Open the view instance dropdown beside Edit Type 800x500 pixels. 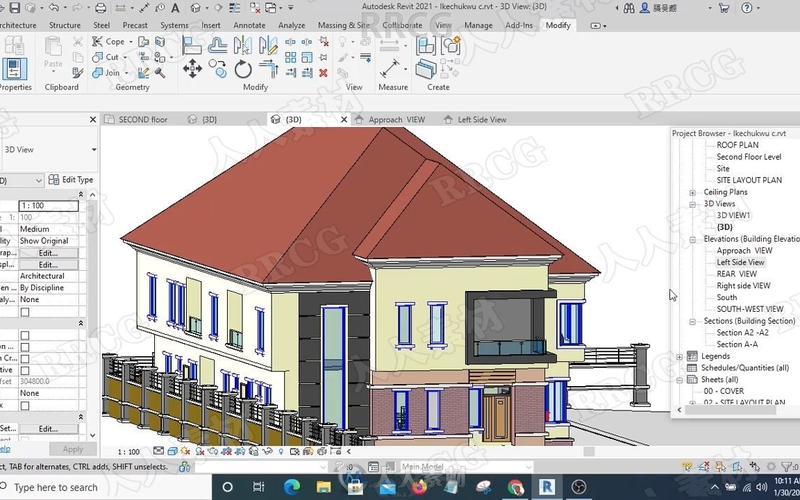click(39, 180)
